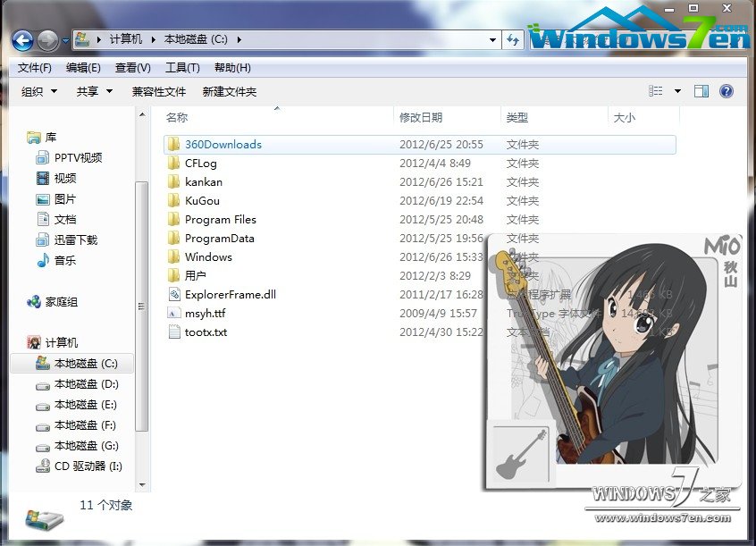Expand the arrow after 本地磁盘 (C:) breadcrumb
Viewport: 756px width, 546px height.
[x=239, y=39]
